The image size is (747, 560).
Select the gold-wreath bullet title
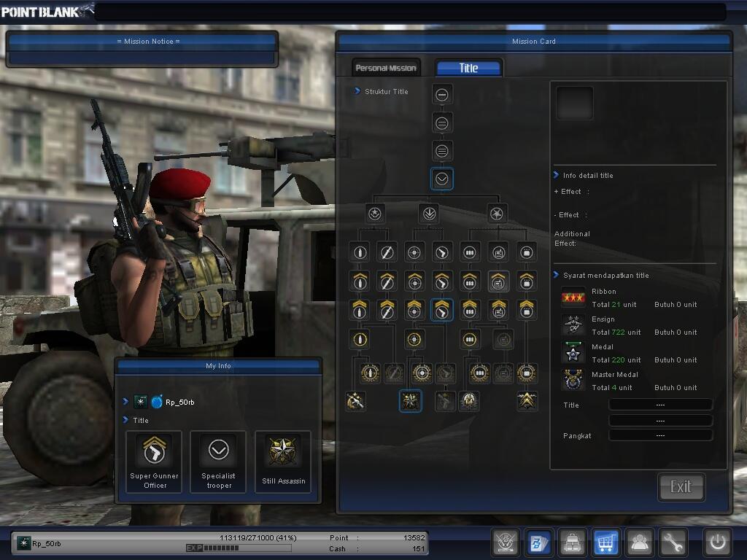370,373
